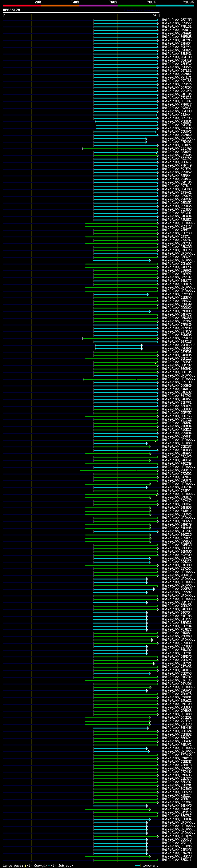Select the BP035175 query name
197x868 pixels.
coord(11,10)
